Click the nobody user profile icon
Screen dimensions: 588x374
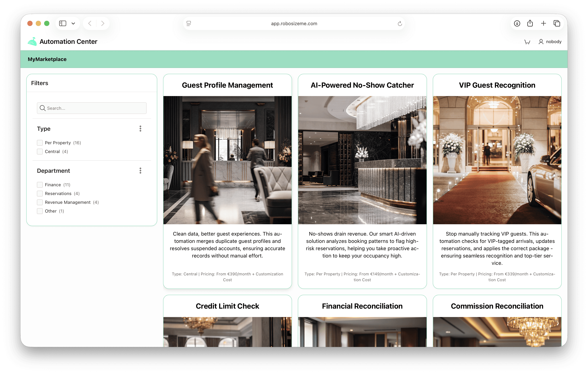[541, 42]
